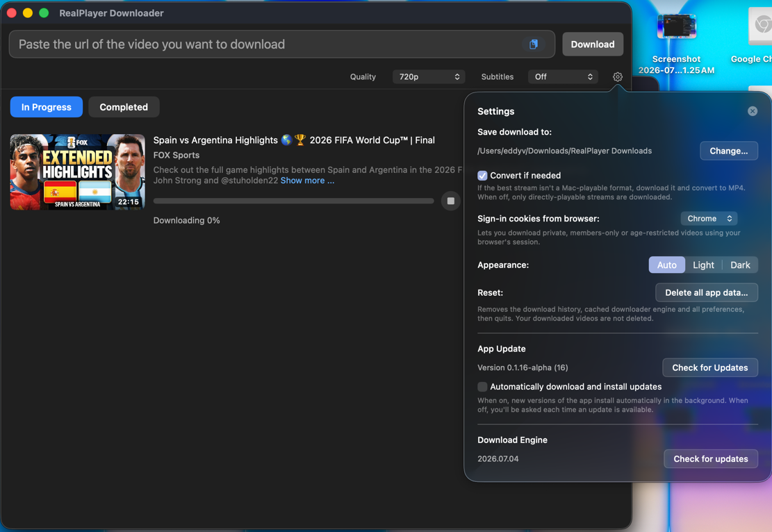Click Version 0.1.16-alpha (16) text
Screen dimensions: 772x532
point(523,367)
